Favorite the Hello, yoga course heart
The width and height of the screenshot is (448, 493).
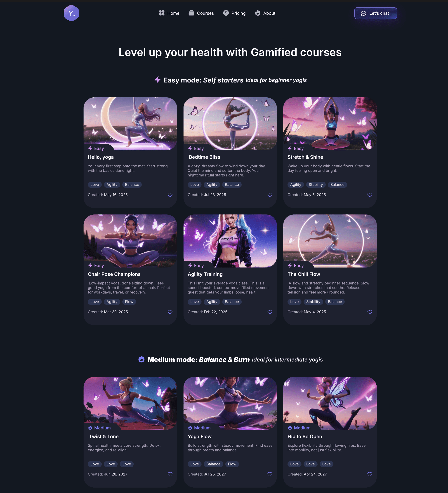coord(170,195)
